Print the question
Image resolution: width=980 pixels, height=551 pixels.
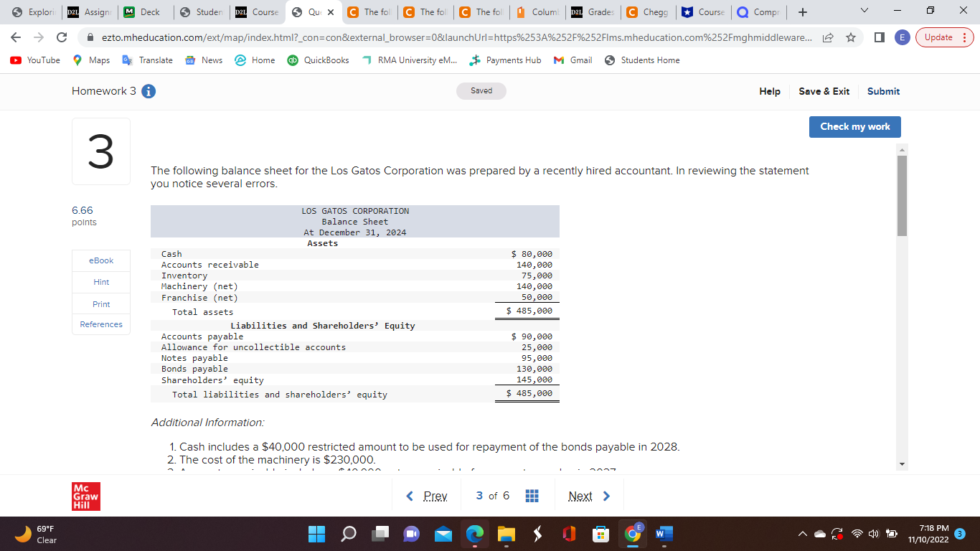tap(101, 304)
